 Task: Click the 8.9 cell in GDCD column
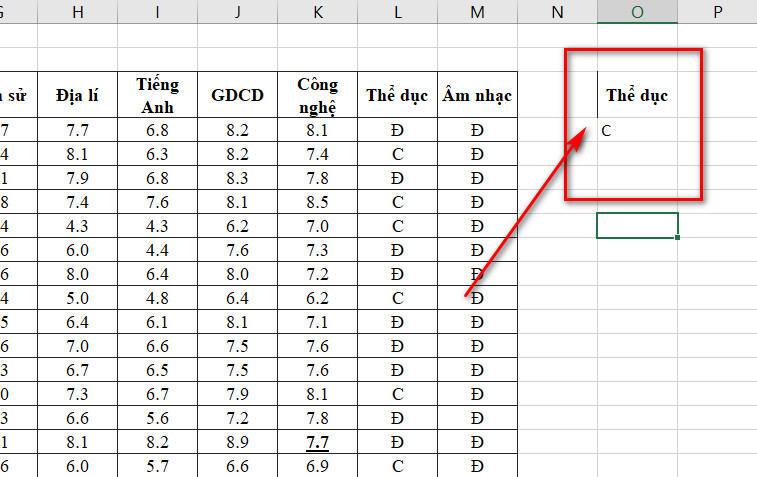[237, 442]
